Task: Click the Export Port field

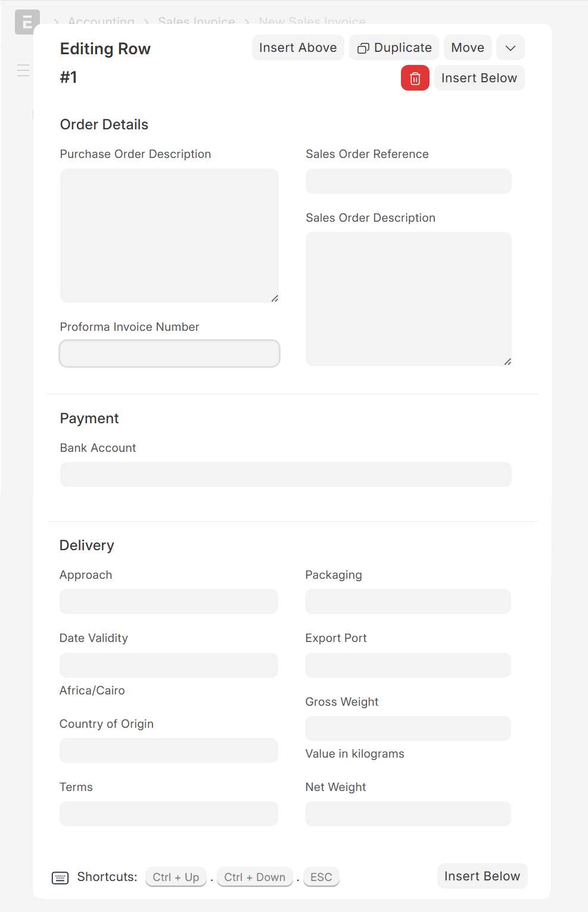Action: click(408, 665)
